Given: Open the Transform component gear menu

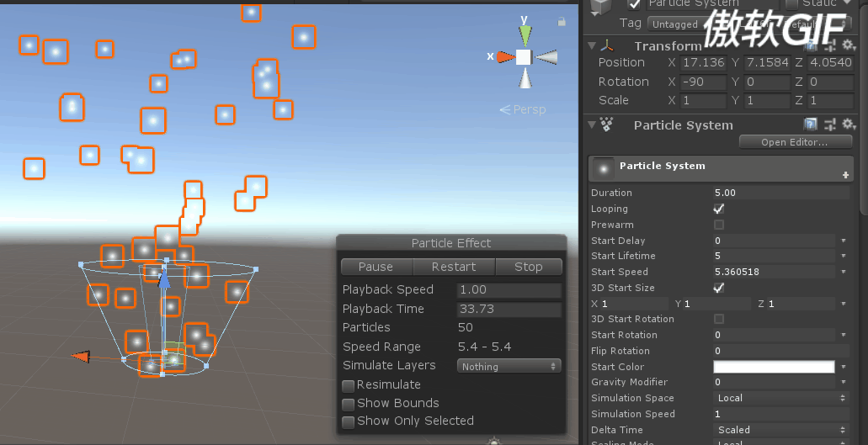Looking at the screenshot, I should (848, 45).
